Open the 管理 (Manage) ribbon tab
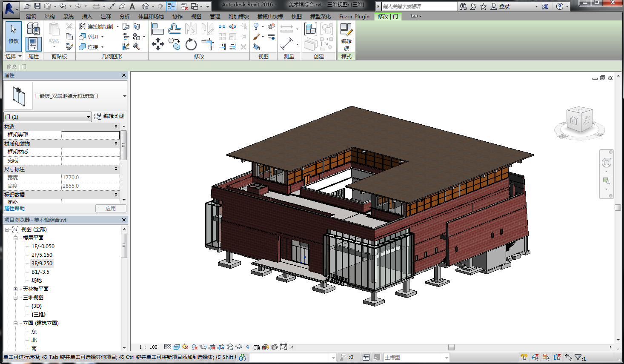624x364 pixels. tap(215, 17)
